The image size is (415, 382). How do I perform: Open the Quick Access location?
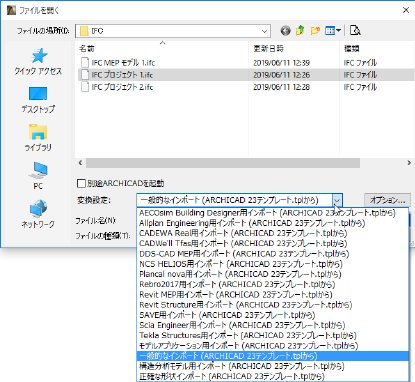[38, 61]
